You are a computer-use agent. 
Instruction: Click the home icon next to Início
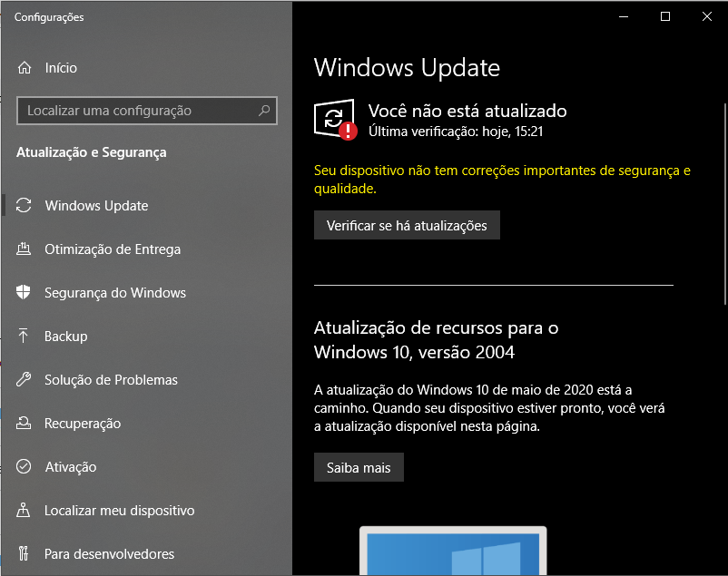(x=25, y=68)
